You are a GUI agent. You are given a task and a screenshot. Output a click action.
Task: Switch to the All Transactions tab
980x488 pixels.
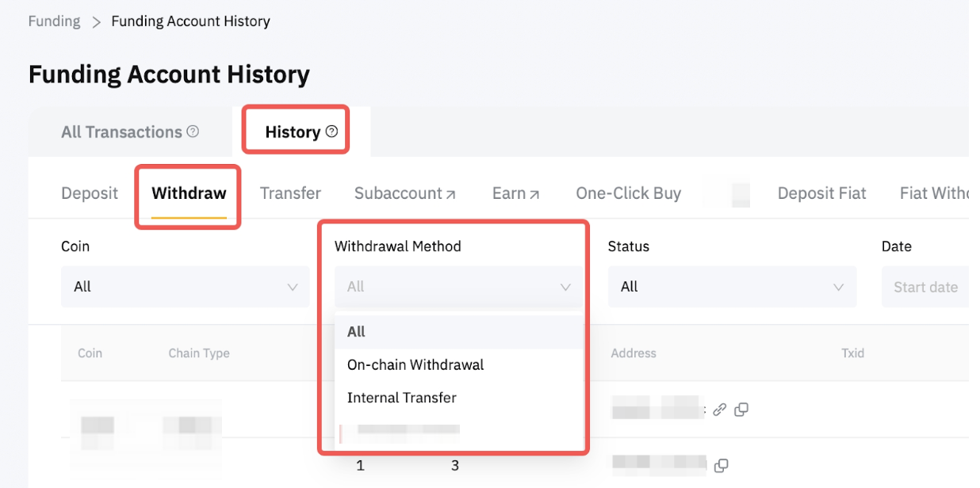click(x=121, y=132)
